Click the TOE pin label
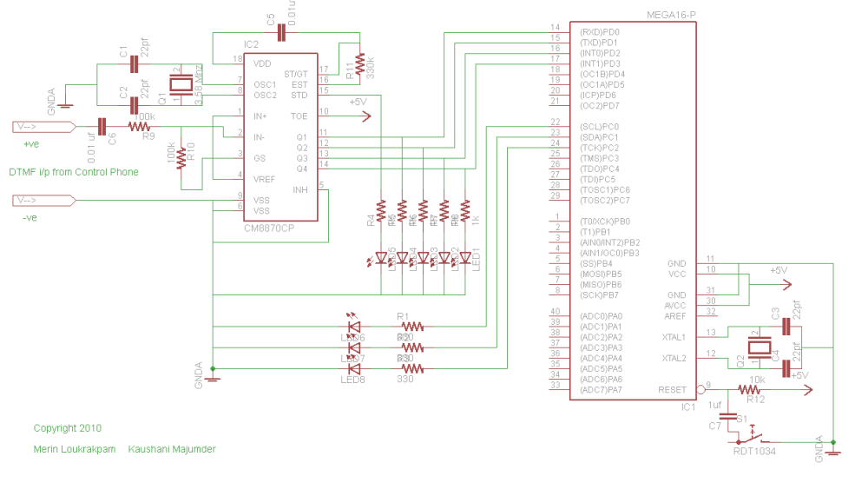This screenshot has width=868, height=496. point(299,116)
